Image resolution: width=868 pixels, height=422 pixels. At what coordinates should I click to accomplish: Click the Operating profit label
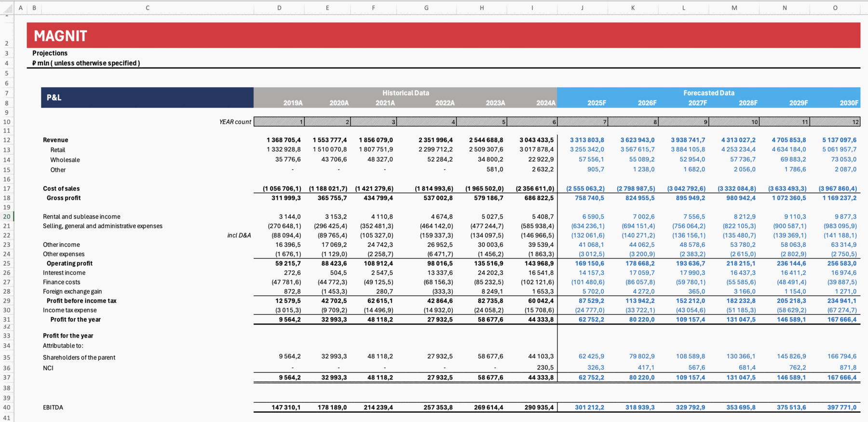click(x=69, y=263)
